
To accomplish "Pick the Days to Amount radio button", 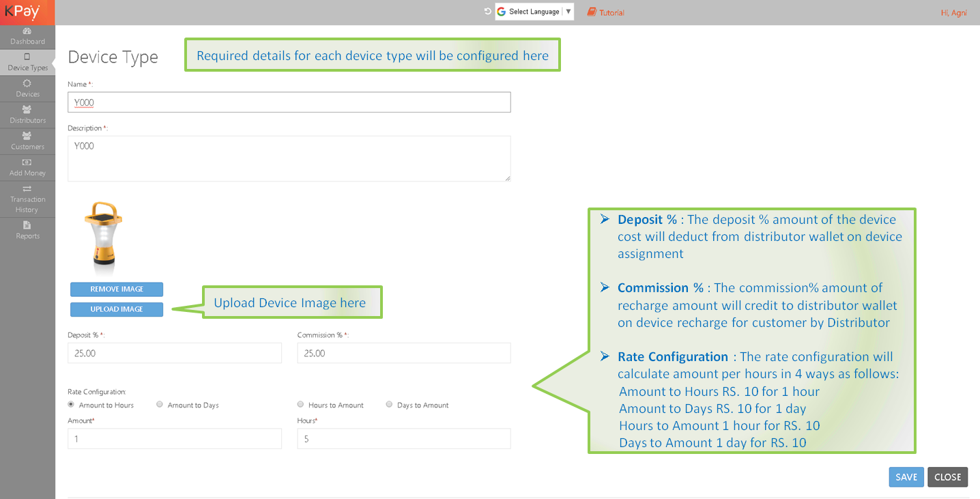I will [390, 405].
